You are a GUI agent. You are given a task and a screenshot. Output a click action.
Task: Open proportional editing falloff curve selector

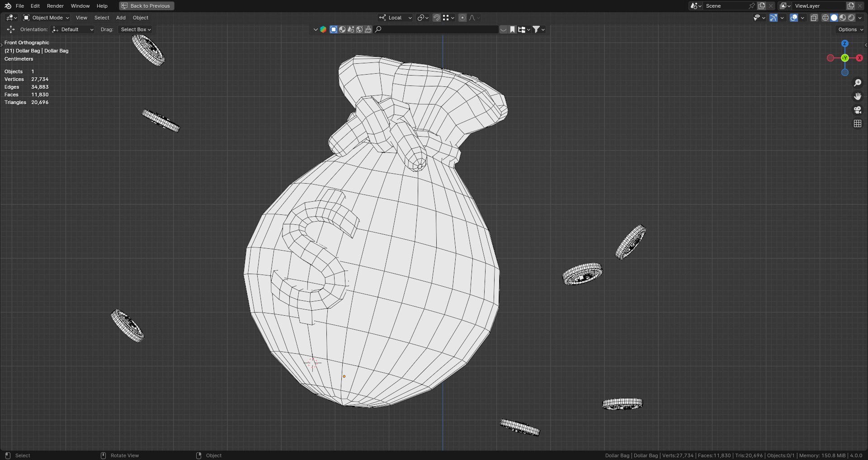tap(474, 18)
